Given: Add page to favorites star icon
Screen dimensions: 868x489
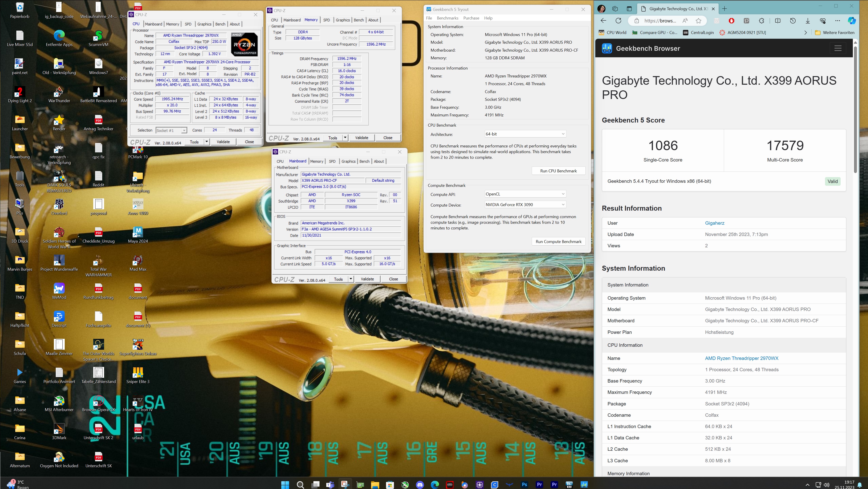Looking at the screenshot, I should pos(699,21).
